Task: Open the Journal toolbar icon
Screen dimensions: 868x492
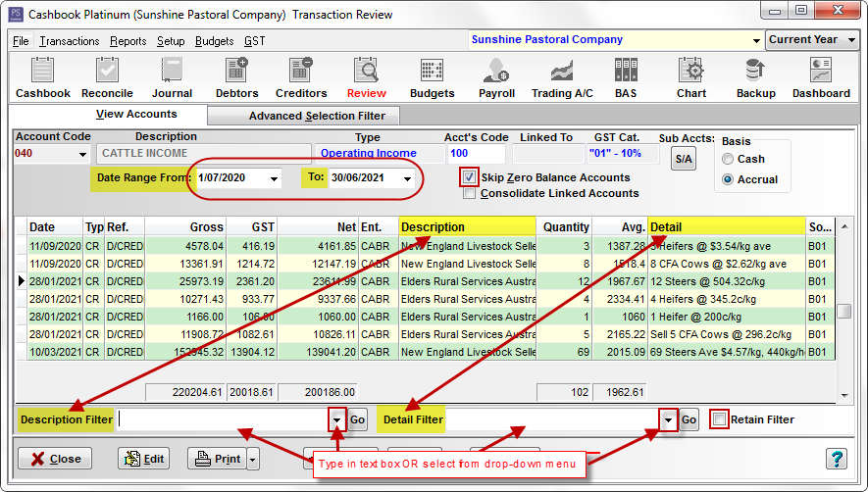Action: point(173,78)
